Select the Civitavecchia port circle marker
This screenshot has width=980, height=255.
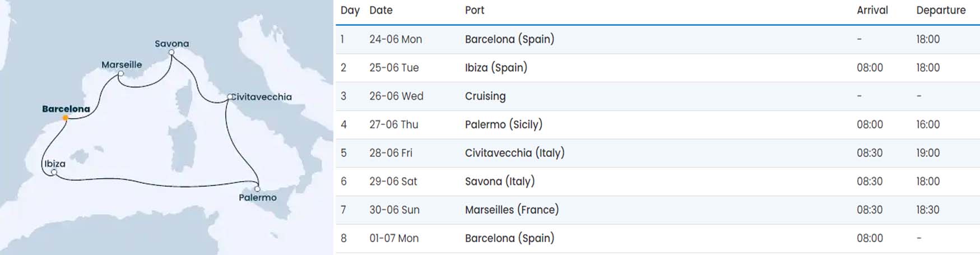[230, 97]
